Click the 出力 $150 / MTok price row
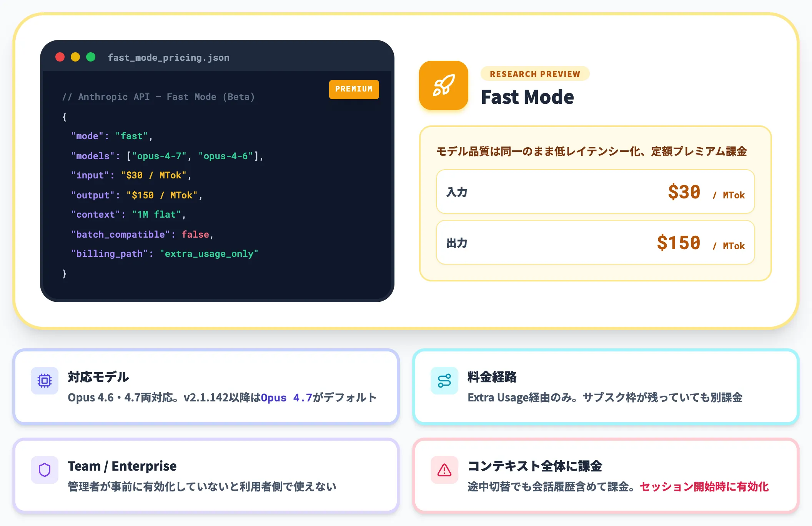The height and width of the screenshot is (526, 812). (x=596, y=242)
